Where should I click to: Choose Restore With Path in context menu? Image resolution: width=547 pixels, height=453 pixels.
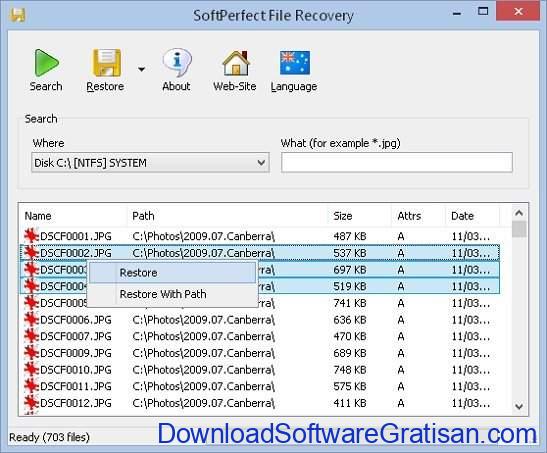coord(172,294)
